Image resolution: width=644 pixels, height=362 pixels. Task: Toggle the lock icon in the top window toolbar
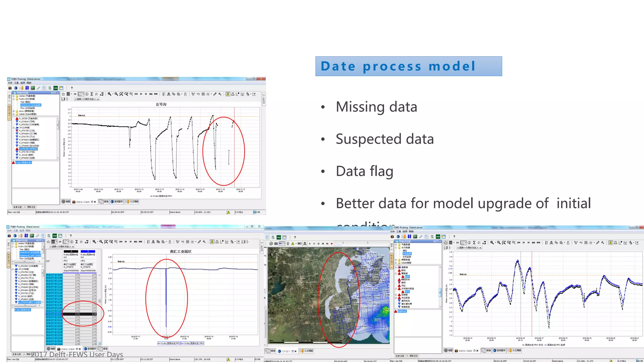185,94
